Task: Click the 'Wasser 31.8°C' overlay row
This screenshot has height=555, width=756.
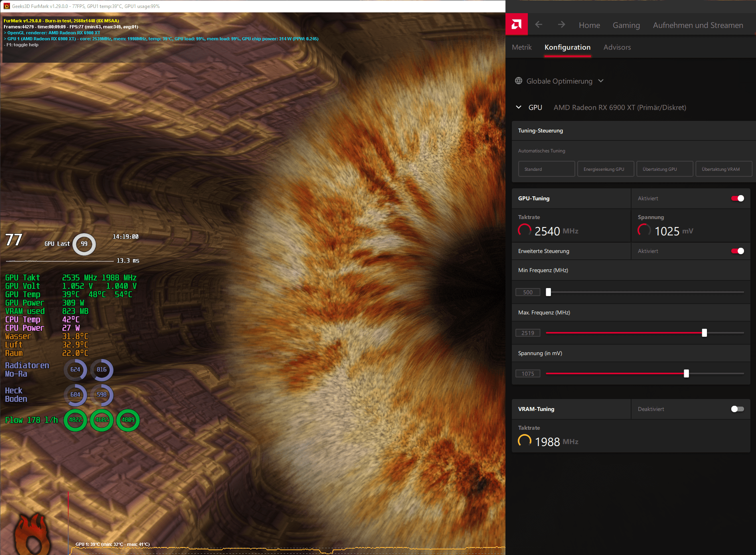Action: point(47,336)
